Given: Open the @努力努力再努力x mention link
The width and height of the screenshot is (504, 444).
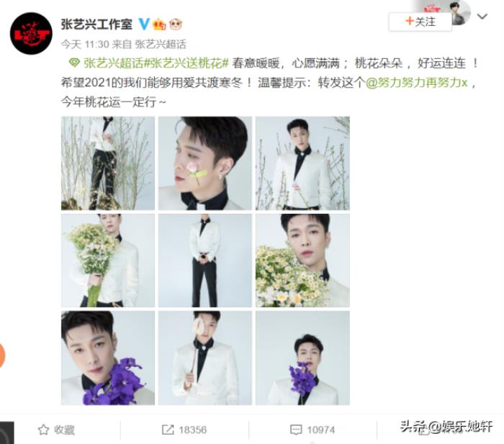Looking at the screenshot, I should (x=417, y=83).
